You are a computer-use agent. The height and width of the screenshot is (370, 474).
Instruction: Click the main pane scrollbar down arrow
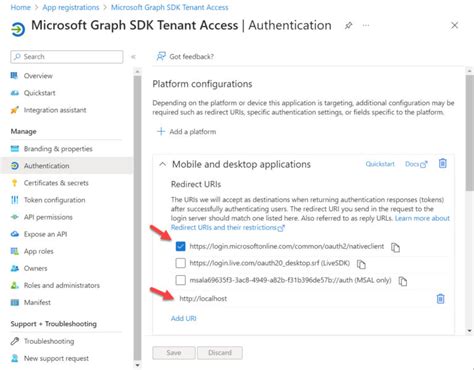[x=469, y=331]
